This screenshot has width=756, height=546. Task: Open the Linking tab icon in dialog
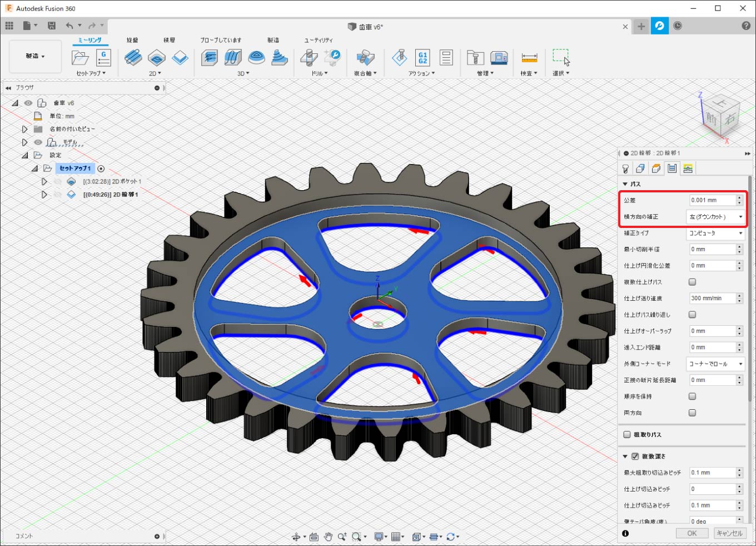[688, 168]
